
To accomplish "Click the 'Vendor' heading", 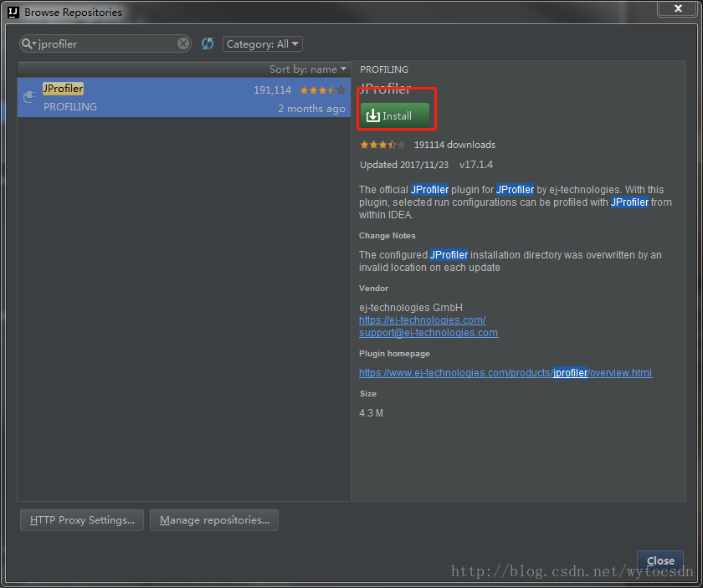I will point(373,289).
